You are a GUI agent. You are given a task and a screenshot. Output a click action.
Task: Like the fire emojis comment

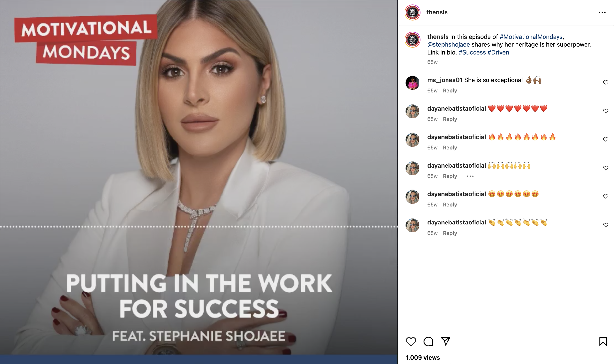[x=606, y=140]
